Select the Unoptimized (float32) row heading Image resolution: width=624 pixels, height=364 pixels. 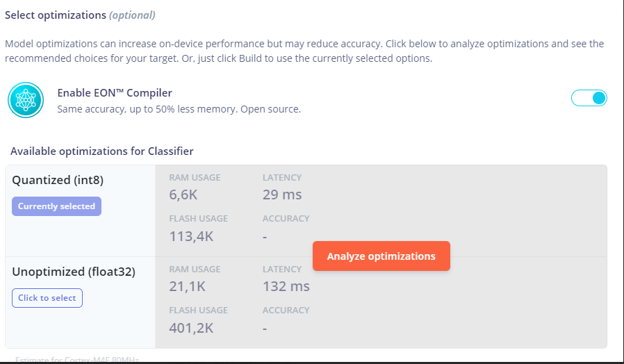pyautogui.click(x=74, y=272)
